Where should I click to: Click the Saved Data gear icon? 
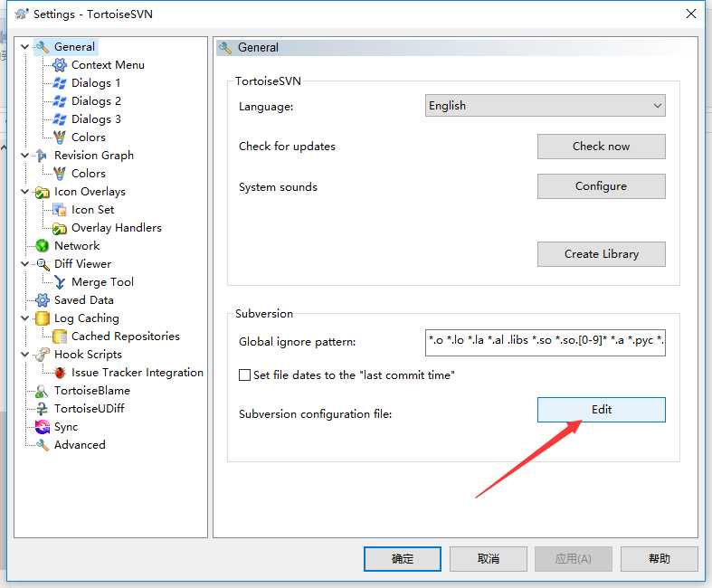pyautogui.click(x=43, y=300)
